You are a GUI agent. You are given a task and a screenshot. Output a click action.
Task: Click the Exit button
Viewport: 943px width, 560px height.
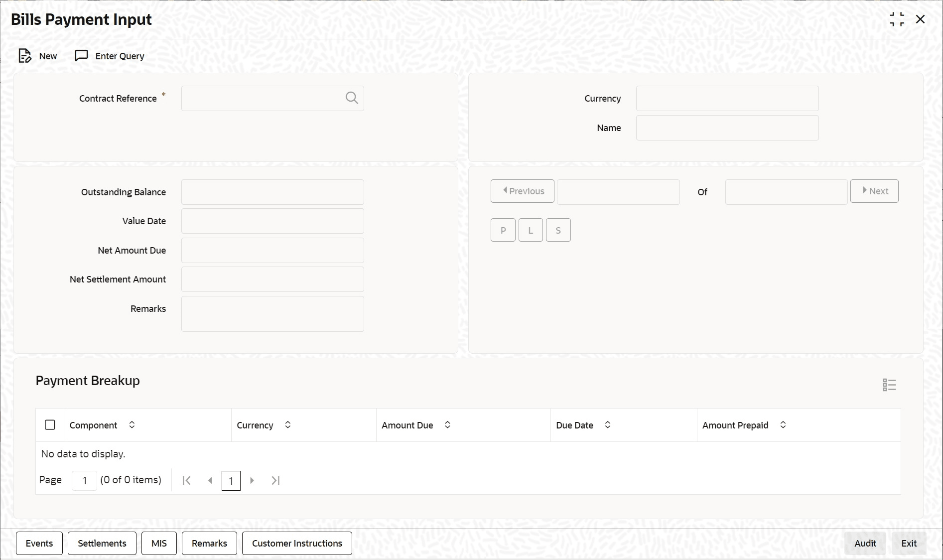[909, 543]
